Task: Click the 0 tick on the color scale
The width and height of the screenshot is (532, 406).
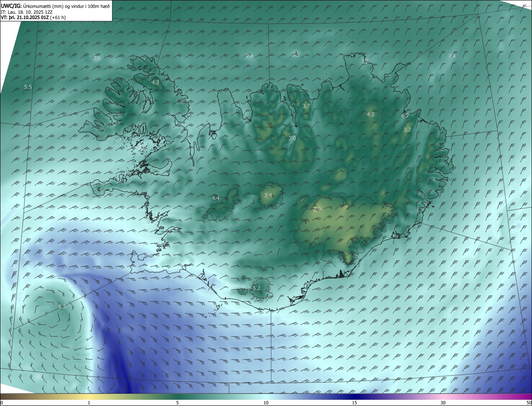Action: click(x=2, y=403)
